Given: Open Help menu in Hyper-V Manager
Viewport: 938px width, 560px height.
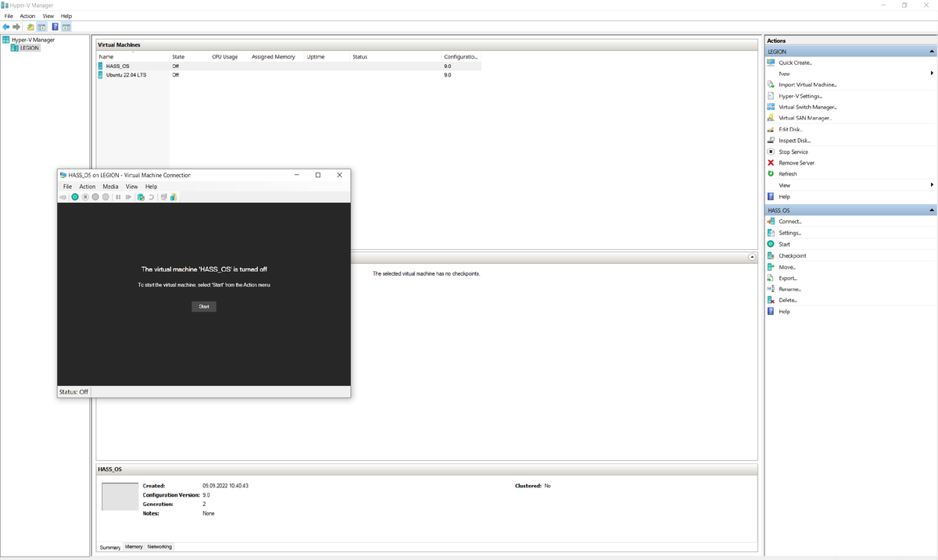Looking at the screenshot, I should (x=66, y=16).
